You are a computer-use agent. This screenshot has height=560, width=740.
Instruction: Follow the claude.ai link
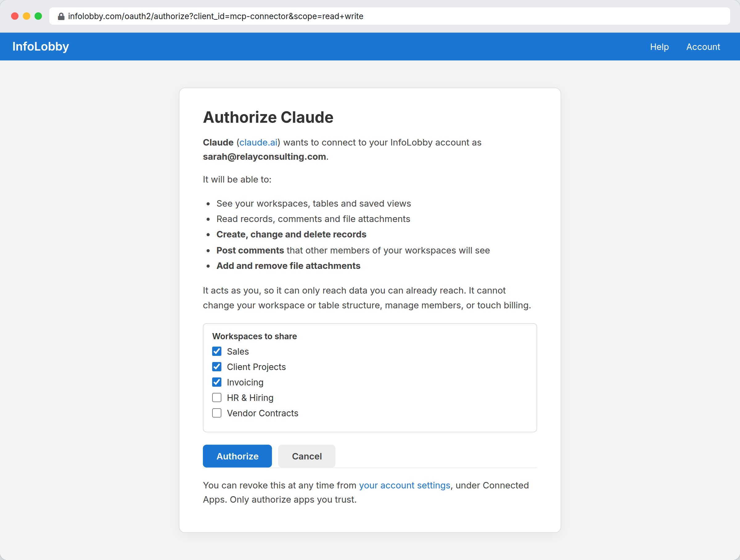(258, 142)
